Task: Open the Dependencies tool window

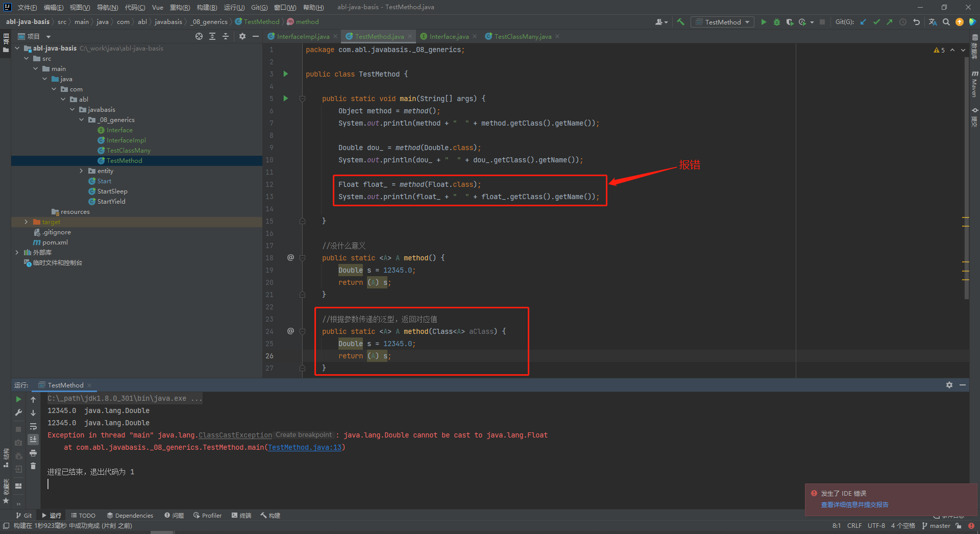Action: [130, 516]
